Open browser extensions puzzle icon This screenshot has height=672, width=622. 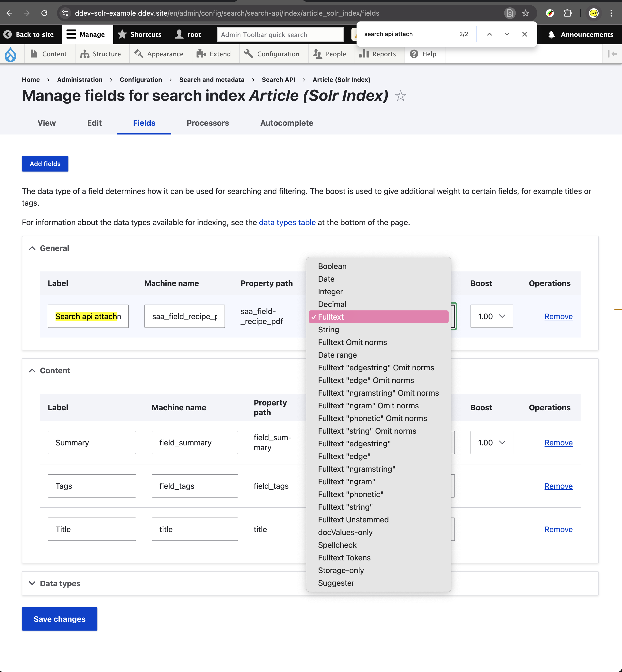567,13
